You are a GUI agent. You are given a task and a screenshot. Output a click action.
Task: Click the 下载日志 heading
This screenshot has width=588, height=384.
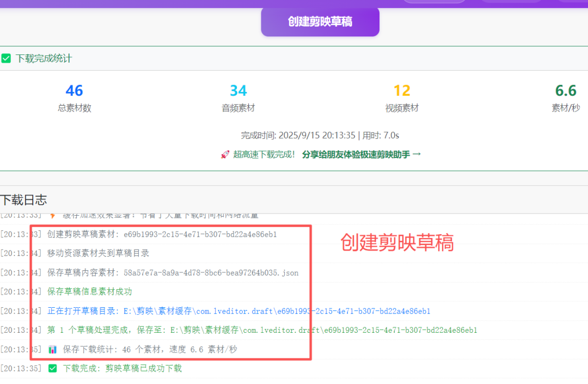(x=23, y=200)
